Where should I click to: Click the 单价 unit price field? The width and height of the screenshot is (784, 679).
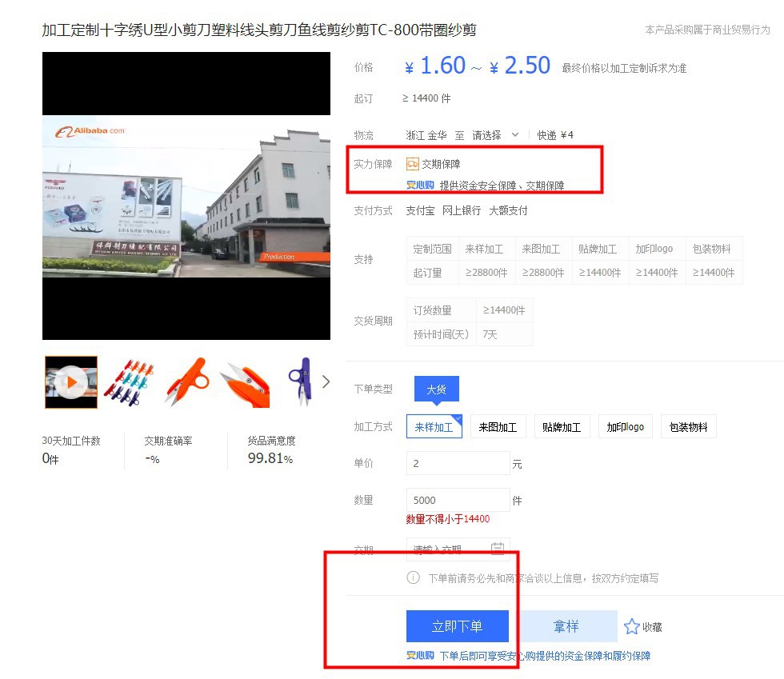coord(458,463)
